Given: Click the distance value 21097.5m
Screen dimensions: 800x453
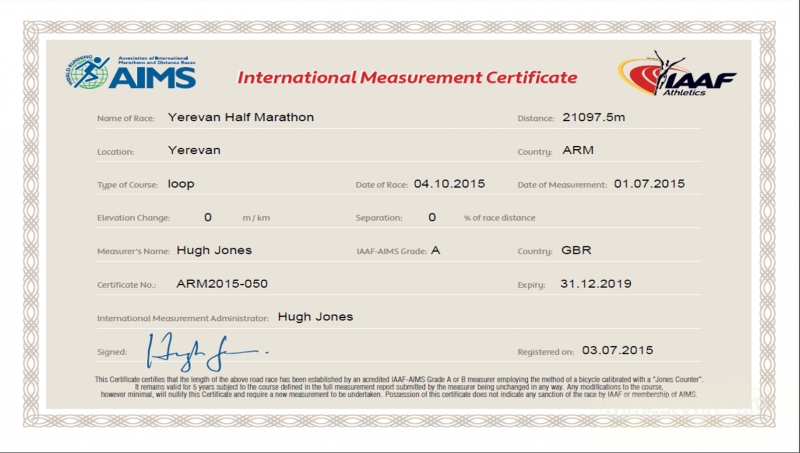Looking at the screenshot, I should pyautogui.click(x=594, y=117).
